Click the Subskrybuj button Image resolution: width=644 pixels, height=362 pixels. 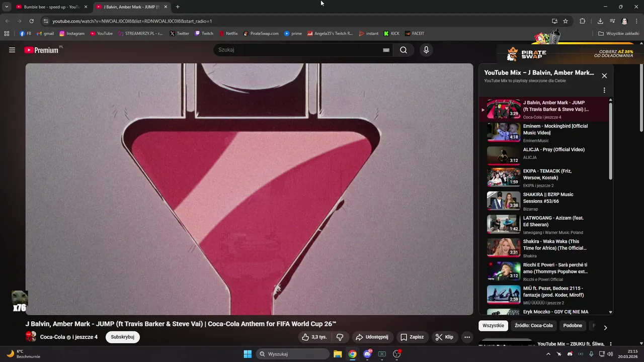pyautogui.click(x=123, y=337)
